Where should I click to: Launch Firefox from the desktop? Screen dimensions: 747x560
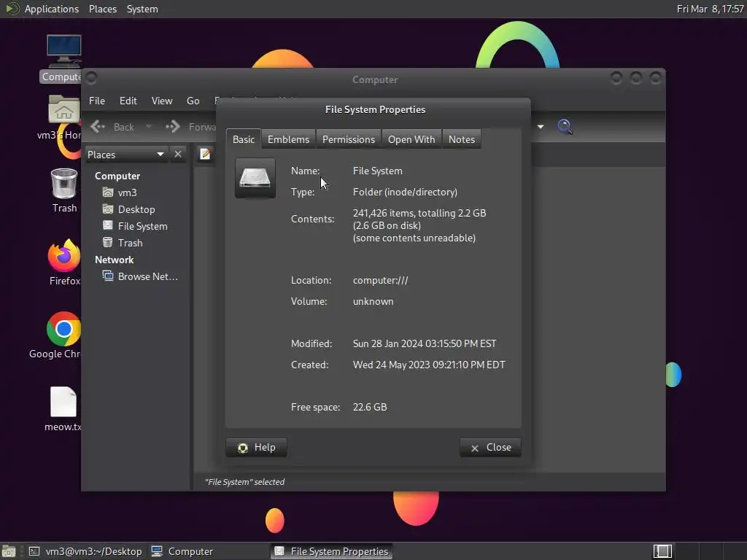64,256
